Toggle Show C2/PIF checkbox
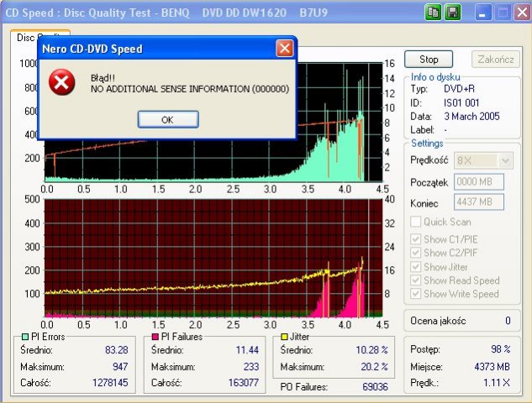This screenshot has width=532, height=403. (416, 253)
